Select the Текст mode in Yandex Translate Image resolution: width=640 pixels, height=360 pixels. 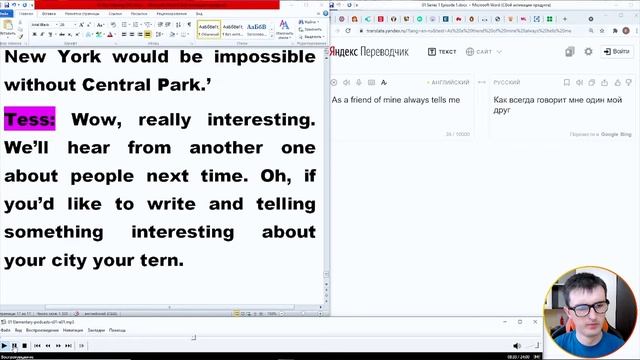(442, 52)
